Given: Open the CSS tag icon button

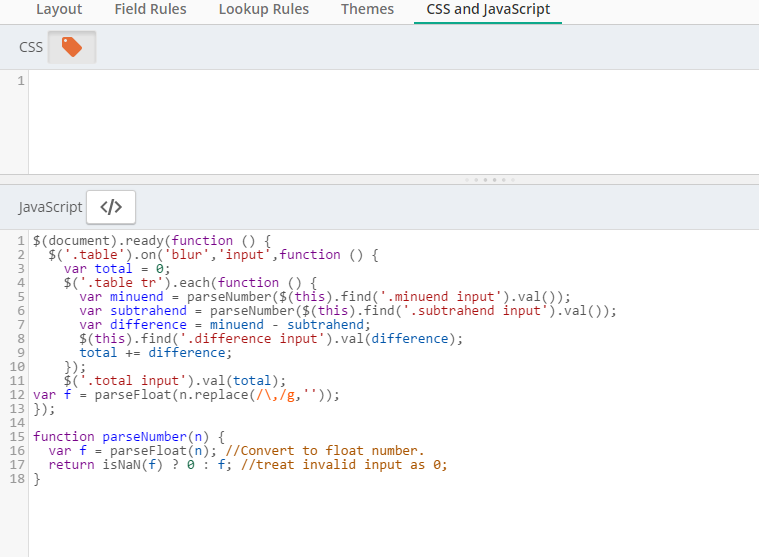Looking at the screenshot, I should (72, 47).
